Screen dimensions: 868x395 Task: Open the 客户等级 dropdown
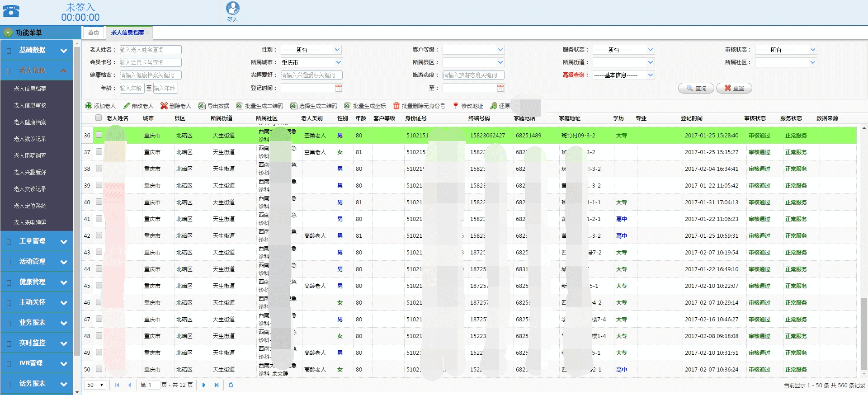pos(473,50)
